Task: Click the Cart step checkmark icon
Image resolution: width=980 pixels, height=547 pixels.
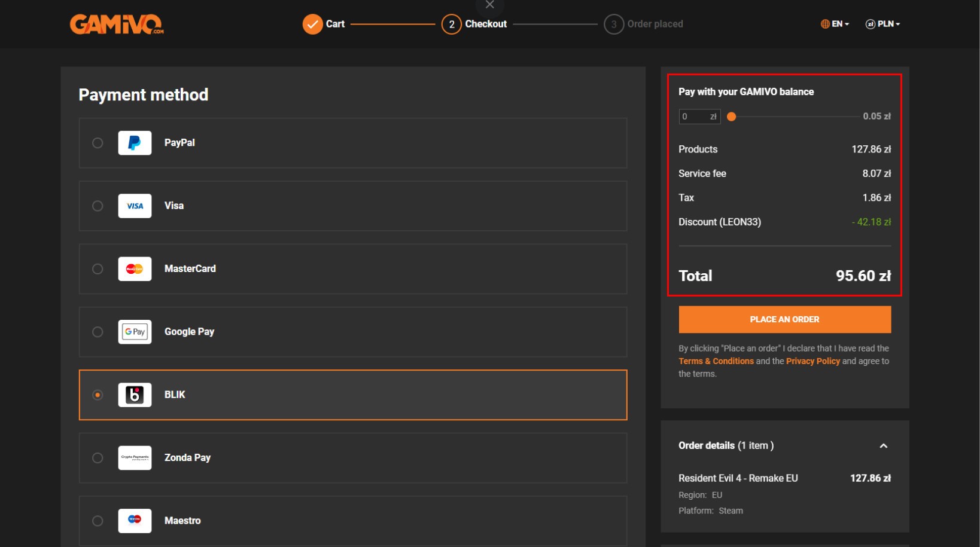Action: pyautogui.click(x=312, y=25)
